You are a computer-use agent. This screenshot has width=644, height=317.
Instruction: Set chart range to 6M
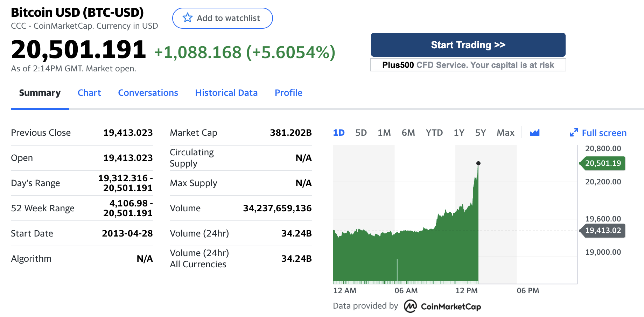(x=408, y=133)
